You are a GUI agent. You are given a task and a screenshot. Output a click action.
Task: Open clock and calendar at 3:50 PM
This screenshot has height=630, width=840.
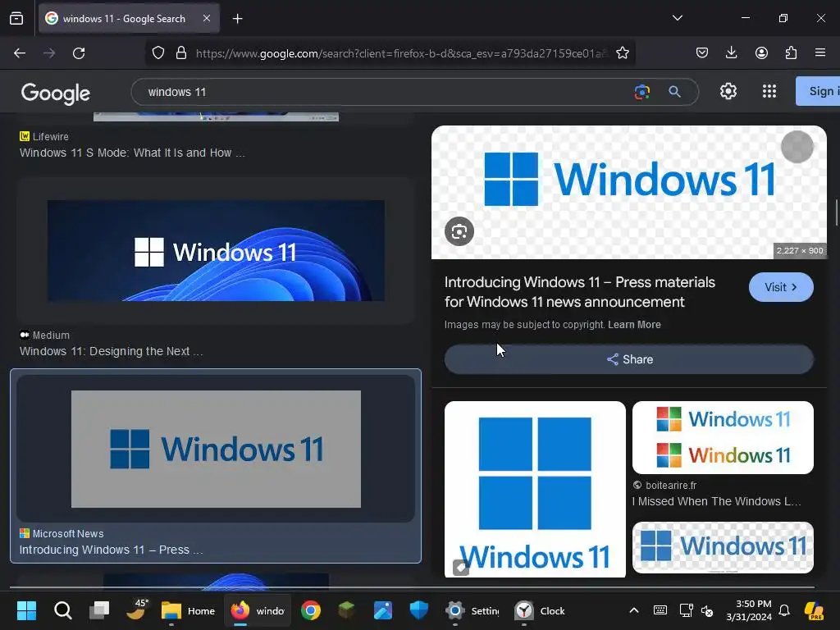(x=749, y=610)
